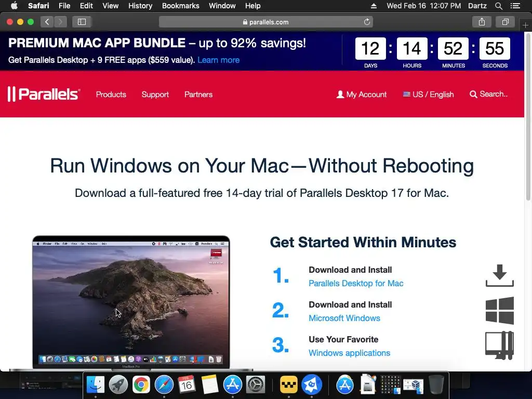Open the Safari menu
532x399 pixels.
point(38,6)
